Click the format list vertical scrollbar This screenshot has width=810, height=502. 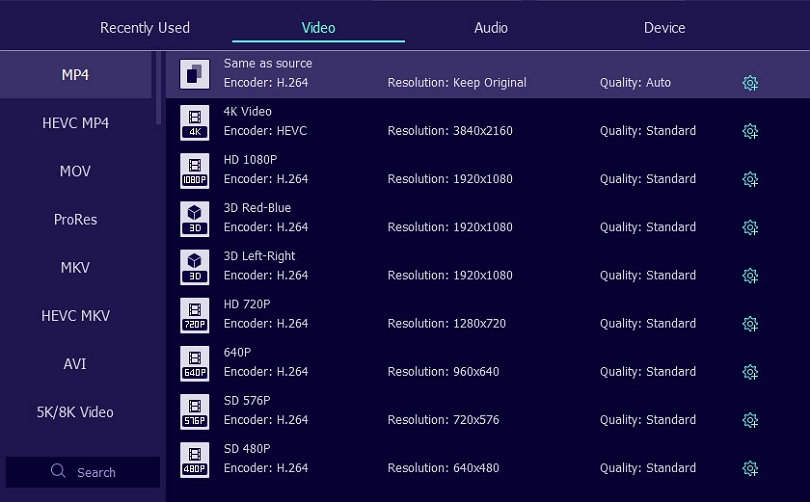point(158,88)
